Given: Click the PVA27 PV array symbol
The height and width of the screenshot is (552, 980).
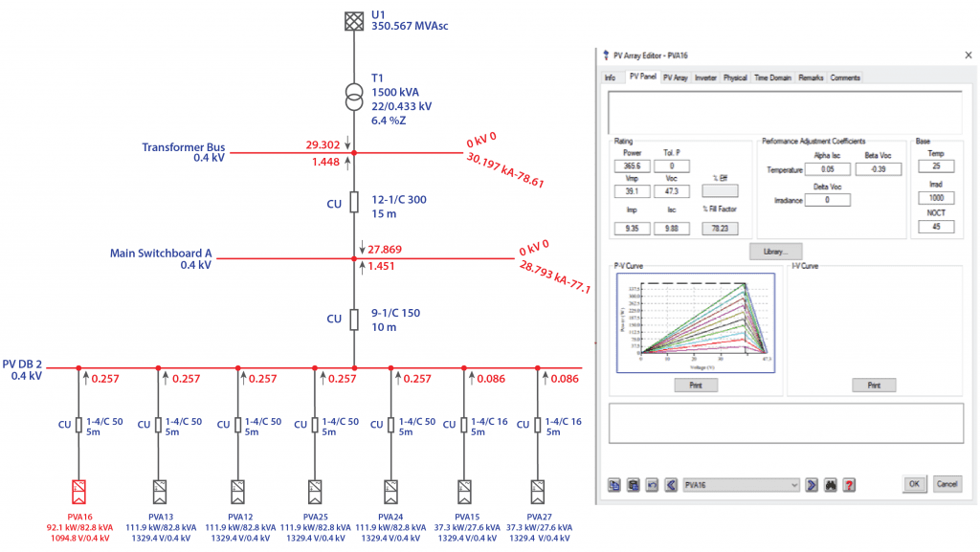Looking at the screenshot, I should [x=538, y=492].
